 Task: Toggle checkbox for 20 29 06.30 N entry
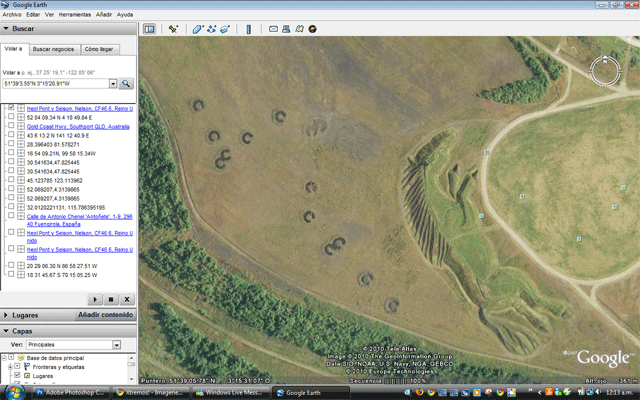[x=11, y=265]
